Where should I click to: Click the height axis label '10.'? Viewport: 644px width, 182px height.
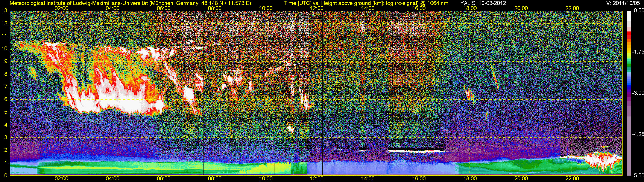[5, 49]
